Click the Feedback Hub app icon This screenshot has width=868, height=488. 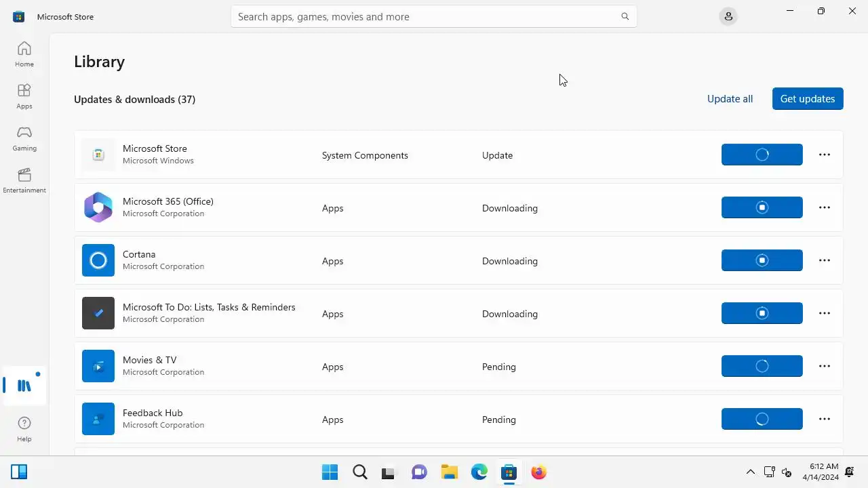98,419
